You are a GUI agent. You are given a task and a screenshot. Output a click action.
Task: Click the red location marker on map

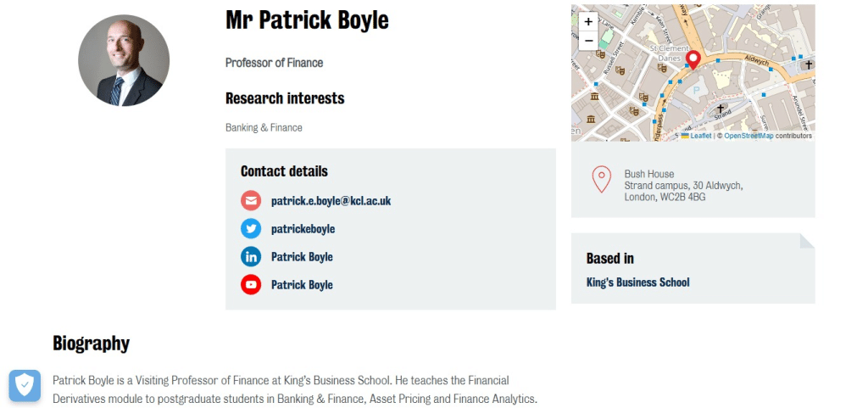coord(693,59)
